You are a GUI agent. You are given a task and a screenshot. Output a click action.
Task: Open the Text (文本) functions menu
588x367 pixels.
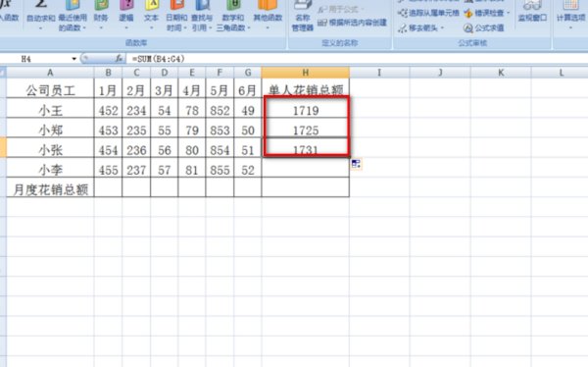click(152, 16)
